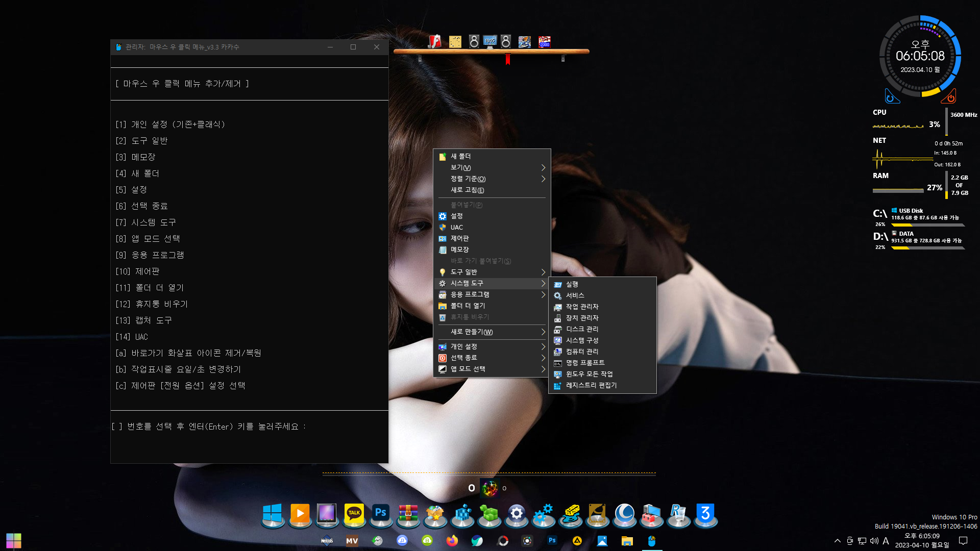Expand the 보기(V) submenu arrow
This screenshot has height=551, width=980.
click(x=543, y=168)
